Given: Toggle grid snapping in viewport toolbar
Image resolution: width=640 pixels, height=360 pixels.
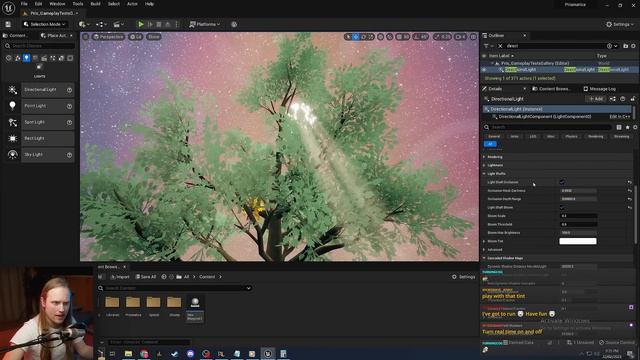Looking at the screenshot, I should pyautogui.click(x=400, y=37).
